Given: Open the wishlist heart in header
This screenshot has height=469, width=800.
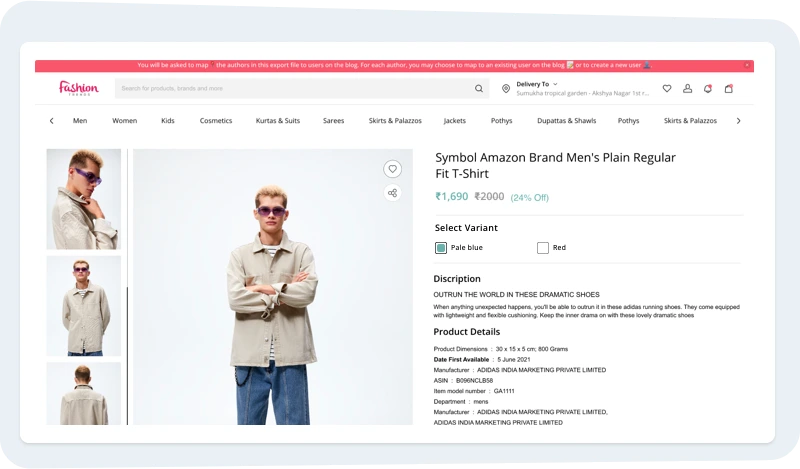Looking at the screenshot, I should [x=667, y=88].
